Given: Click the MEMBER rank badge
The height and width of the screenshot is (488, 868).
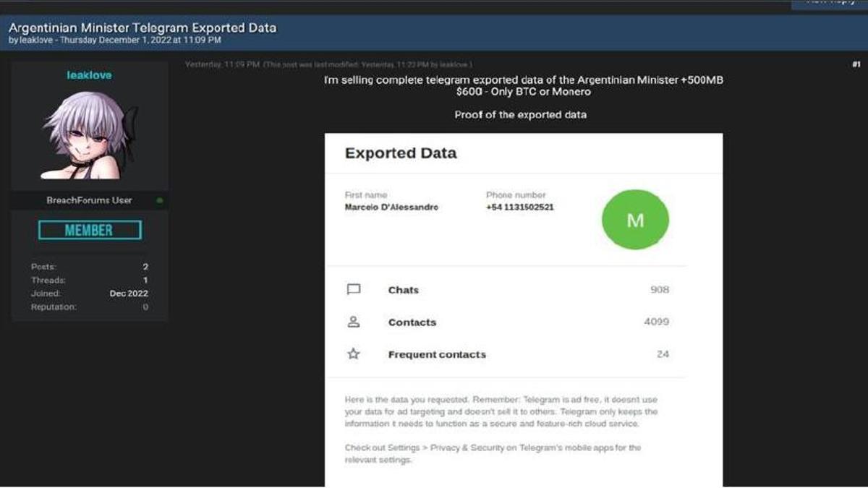Looking at the screenshot, I should pos(90,230).
